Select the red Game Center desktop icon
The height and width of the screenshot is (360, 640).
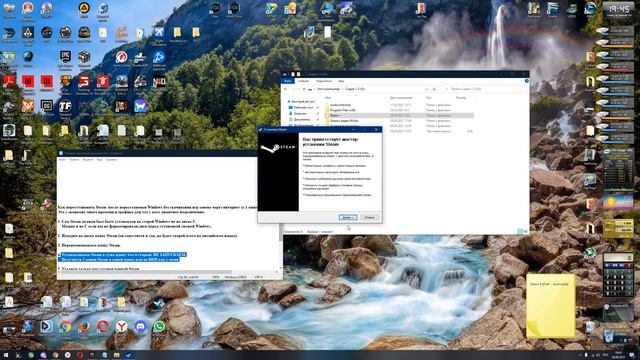point(121,58)
